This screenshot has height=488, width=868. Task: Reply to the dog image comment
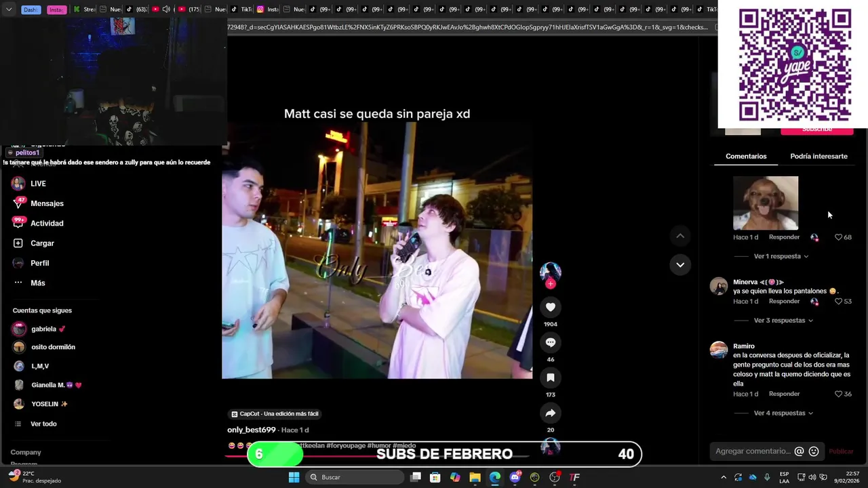point(784,237)
